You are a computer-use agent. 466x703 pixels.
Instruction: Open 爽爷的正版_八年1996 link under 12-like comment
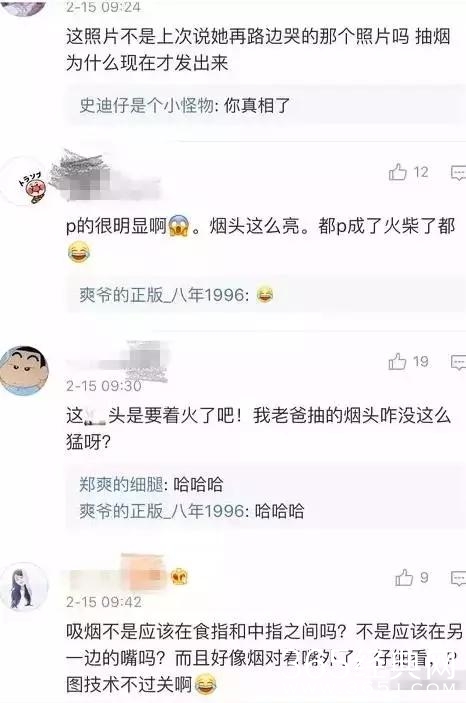click(162, 295)
